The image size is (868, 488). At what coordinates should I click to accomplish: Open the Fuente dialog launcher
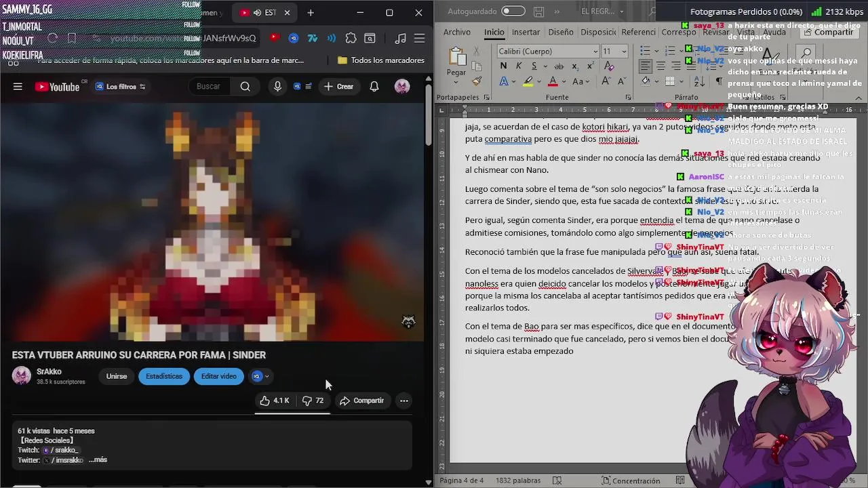628,98
